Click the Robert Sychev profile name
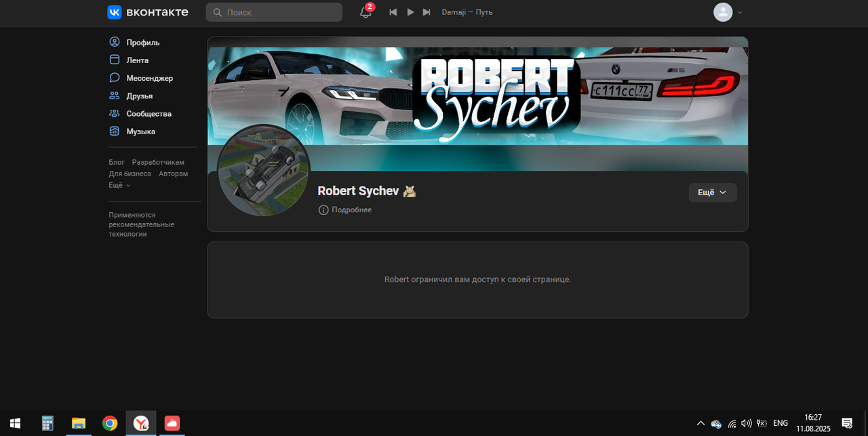This screenshot has height=436, width=868. (x=358, y=191)
